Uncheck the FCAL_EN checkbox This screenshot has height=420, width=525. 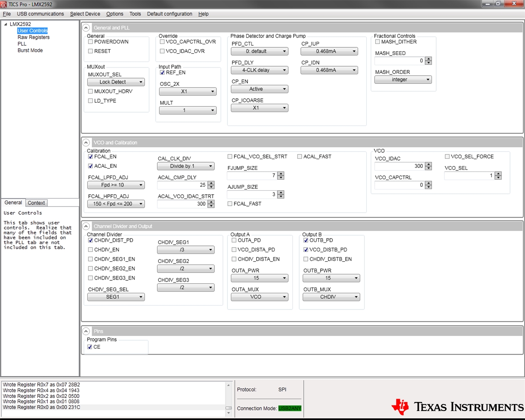[90, 157]
